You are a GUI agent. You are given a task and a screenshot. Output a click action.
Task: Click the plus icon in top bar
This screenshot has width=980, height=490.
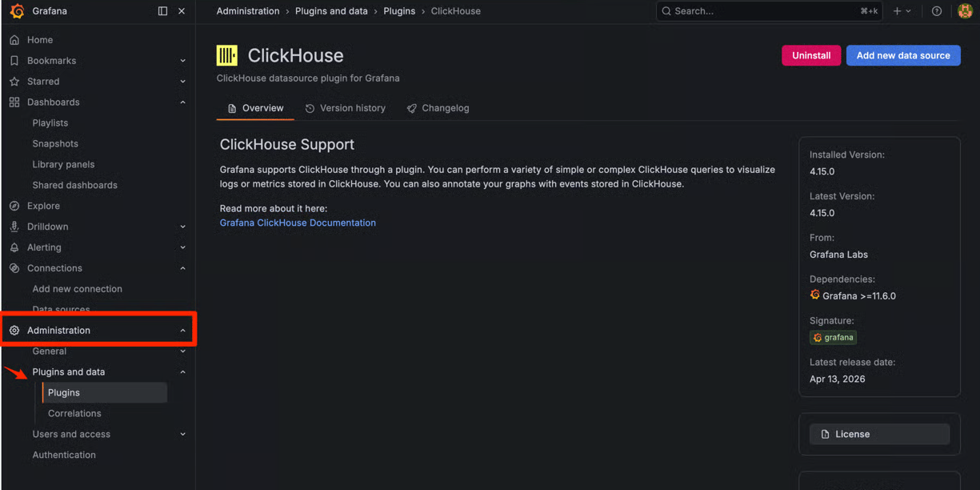(x=897, y=11)
